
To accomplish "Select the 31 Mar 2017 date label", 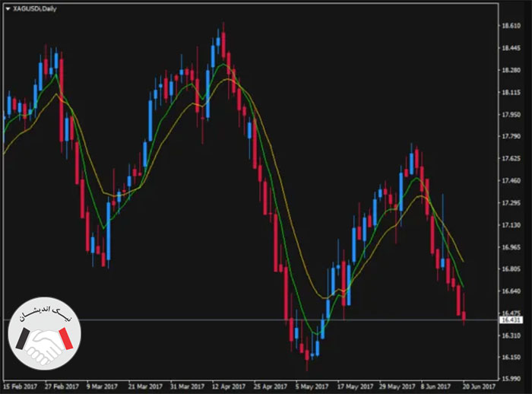I will (x=187, y=386).
